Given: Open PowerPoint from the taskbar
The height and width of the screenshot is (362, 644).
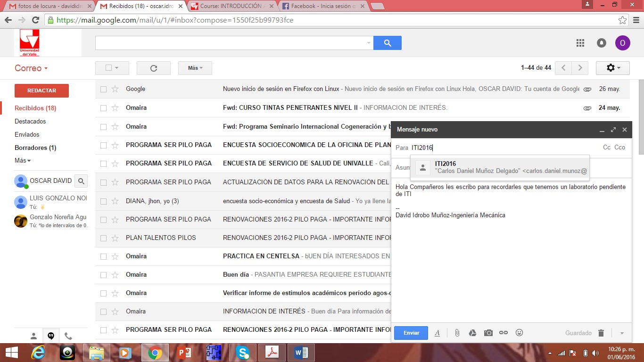Looking at the screenshot, I should point(184,353).
